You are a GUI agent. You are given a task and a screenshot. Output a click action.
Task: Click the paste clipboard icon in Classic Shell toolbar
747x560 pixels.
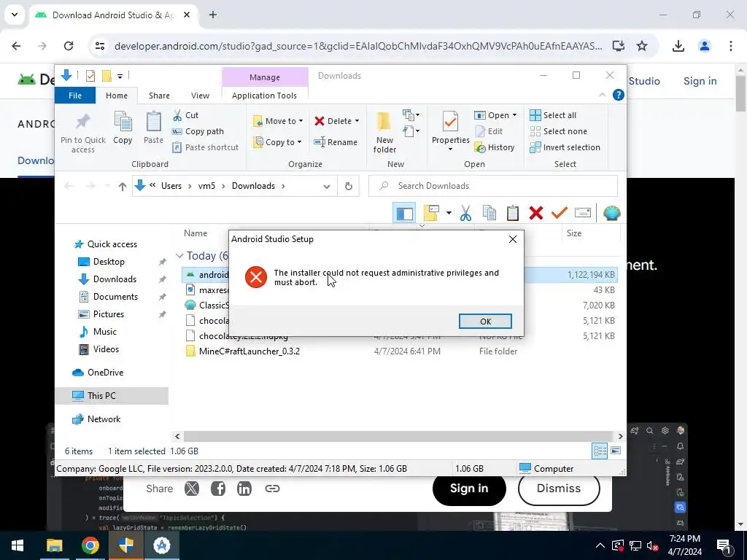513,214
